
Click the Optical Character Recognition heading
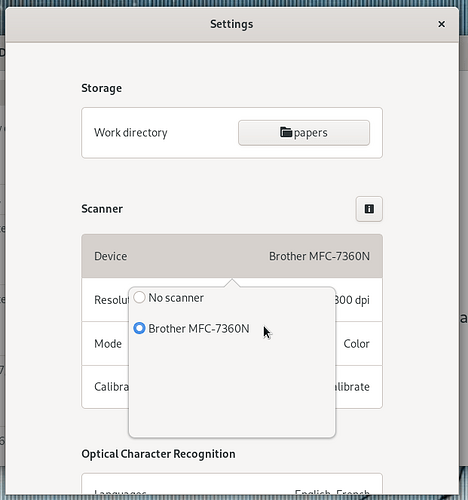[158, 454]
